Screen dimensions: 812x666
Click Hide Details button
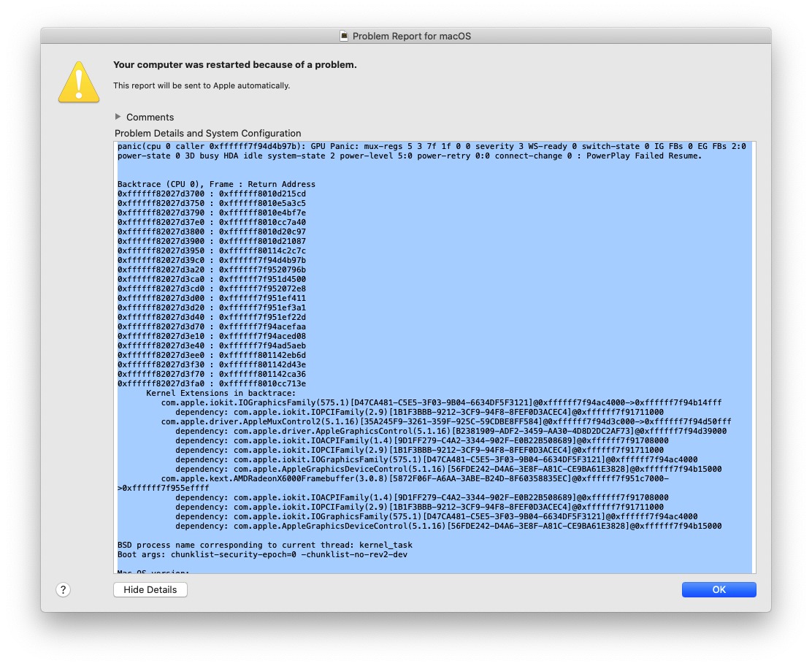coord(150,589)
